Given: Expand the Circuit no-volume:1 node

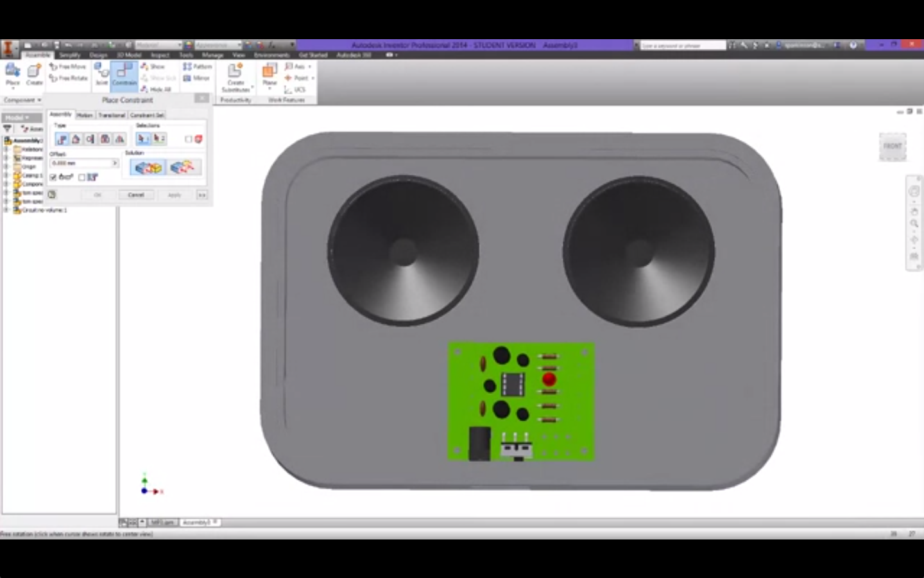Looking at the screenshot, I should [6, 210].
